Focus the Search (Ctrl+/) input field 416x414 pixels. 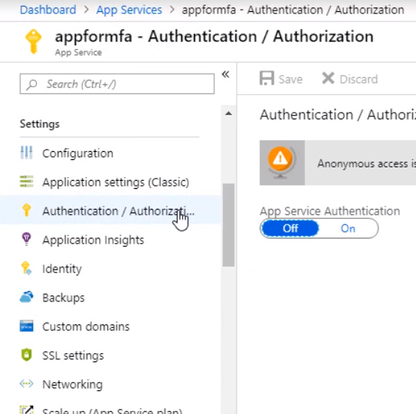tap(117, 84)
